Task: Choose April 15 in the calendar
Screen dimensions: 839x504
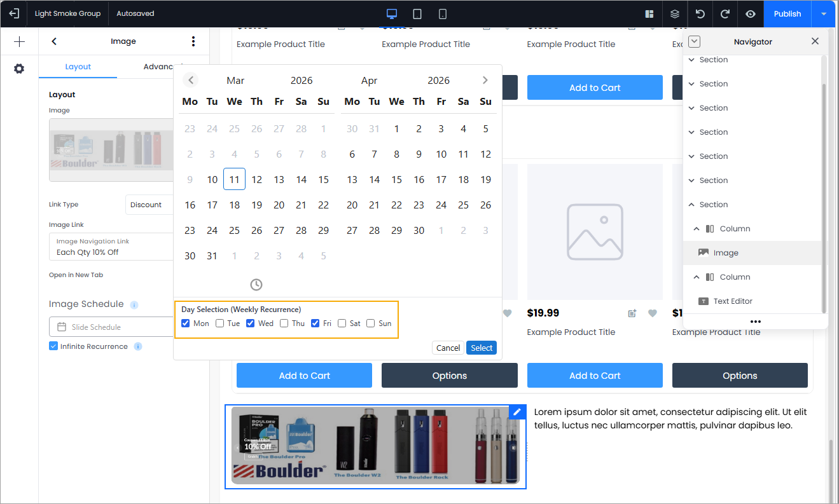Action: click(x=396, y=180)
